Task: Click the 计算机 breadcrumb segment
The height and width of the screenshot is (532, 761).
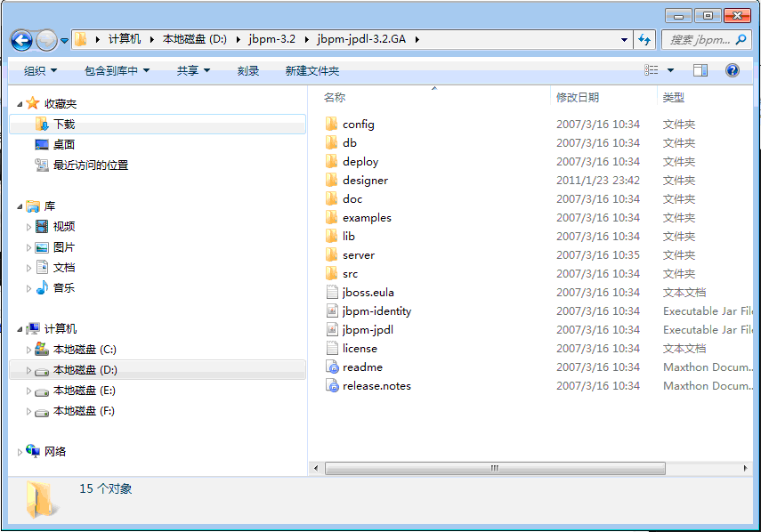Action: (125, 39)
